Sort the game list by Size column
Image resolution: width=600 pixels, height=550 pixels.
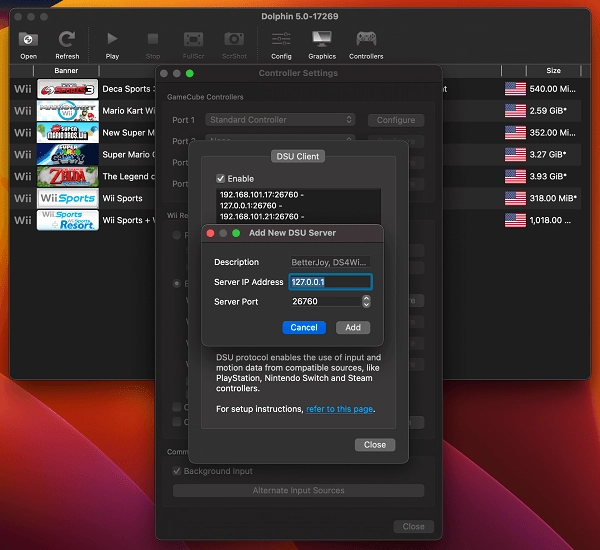pos(553,71)
